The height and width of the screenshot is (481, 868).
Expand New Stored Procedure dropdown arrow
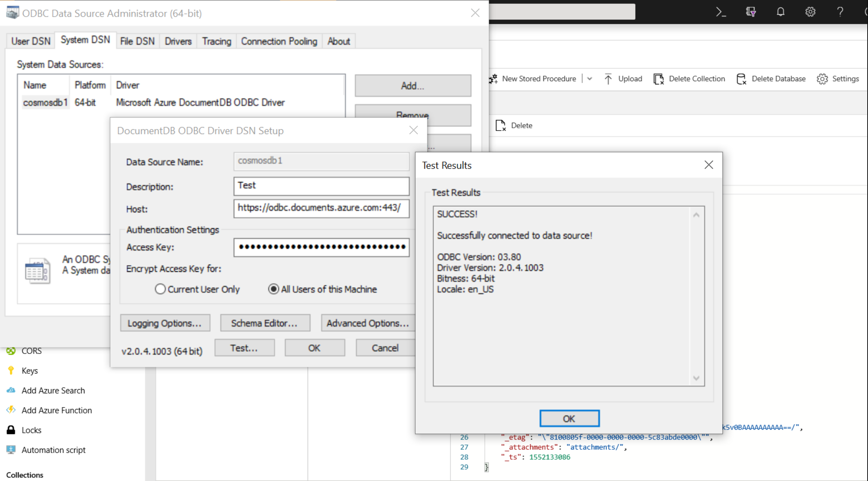589,79
